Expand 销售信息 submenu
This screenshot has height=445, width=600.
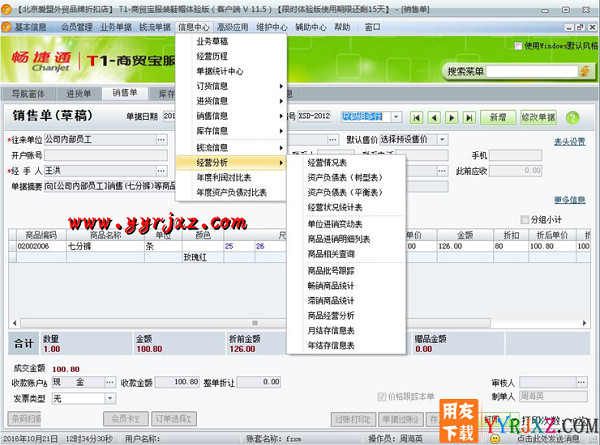pyautogui.click(x=231, y=116)
